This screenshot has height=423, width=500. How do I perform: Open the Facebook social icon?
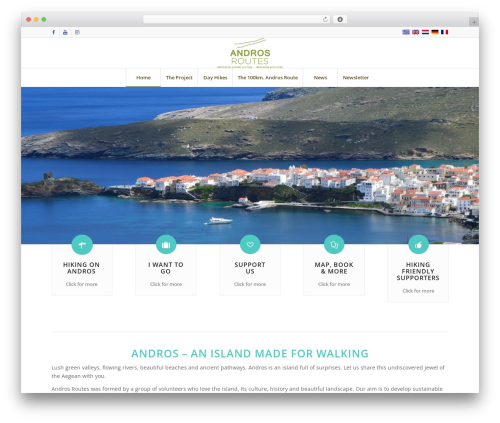click(53, 32)
